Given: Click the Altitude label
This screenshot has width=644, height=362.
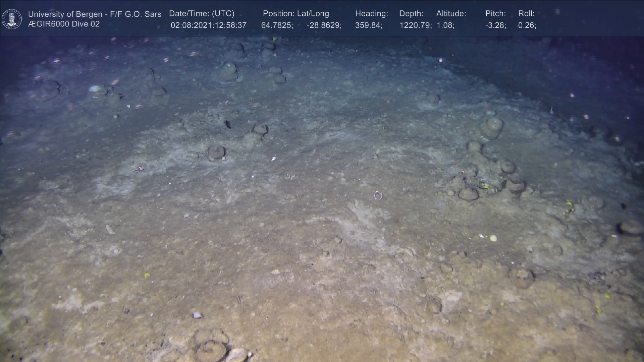Looking at the screenshot, I should 451,14.
